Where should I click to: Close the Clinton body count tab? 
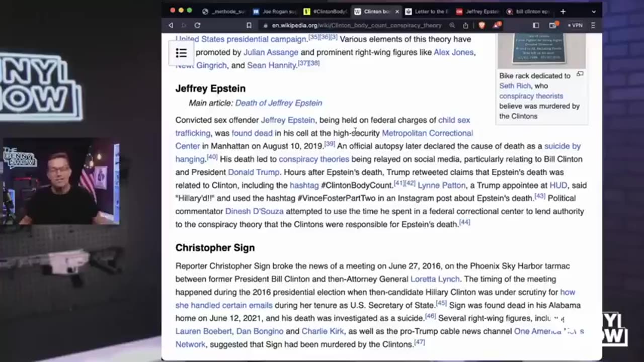(x=396, y=11)
